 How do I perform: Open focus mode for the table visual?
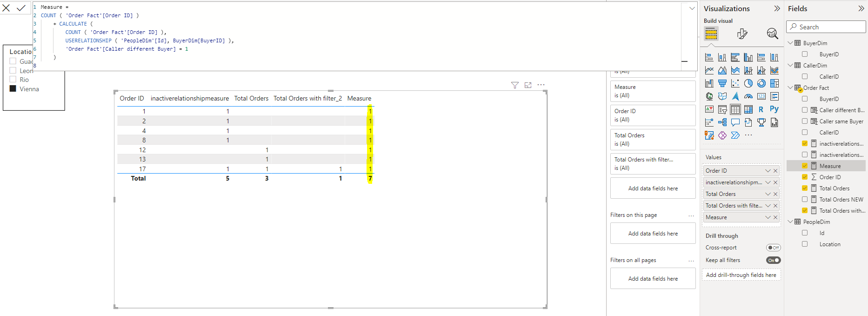(528, 85)
